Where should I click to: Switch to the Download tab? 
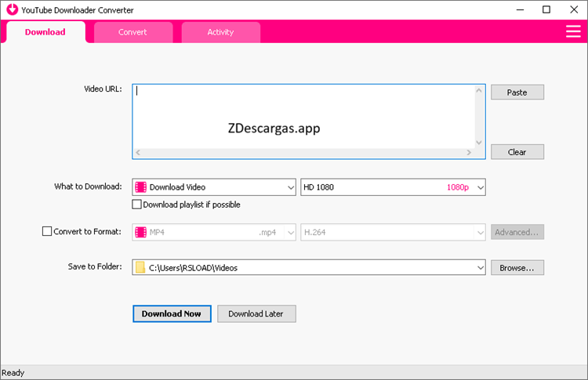pyautogui.click(x=45, y=32)
